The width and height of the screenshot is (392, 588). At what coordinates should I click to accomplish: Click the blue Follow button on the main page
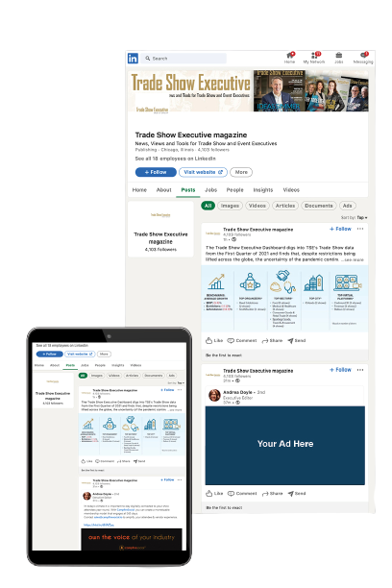(156, 172)
